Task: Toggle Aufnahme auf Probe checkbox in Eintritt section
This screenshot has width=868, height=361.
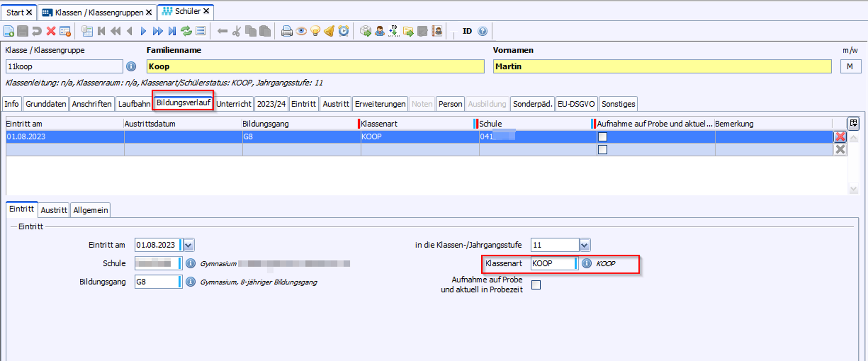Action: click(536, 285)
